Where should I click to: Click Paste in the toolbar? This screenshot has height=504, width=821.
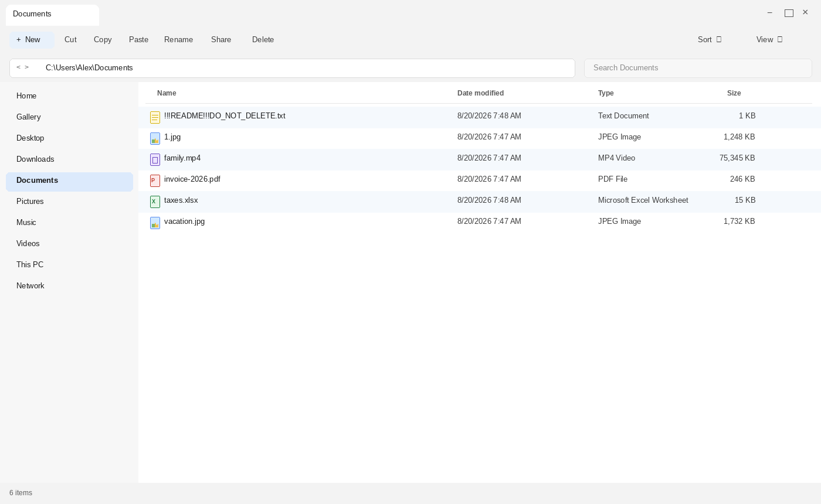(x=138, y=40)
